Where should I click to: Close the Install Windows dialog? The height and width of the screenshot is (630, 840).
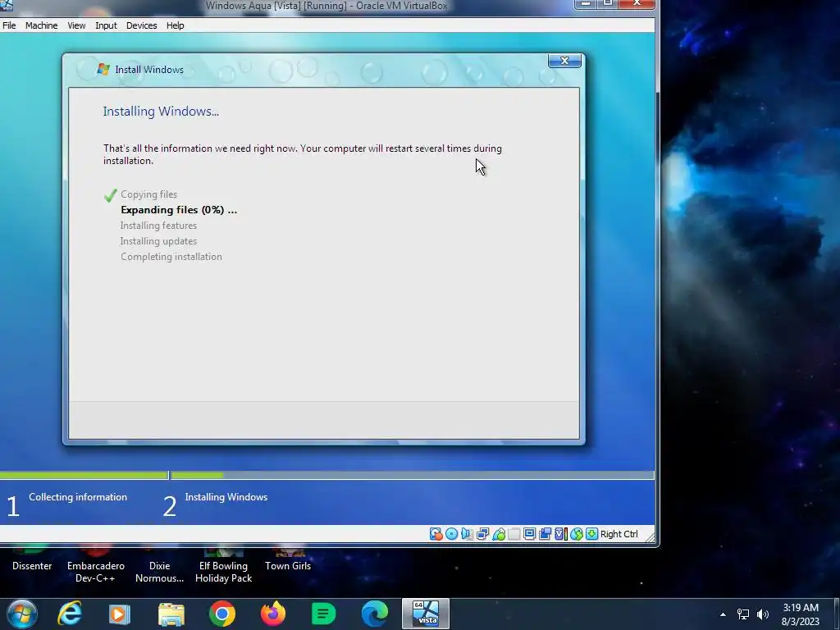tap(564, 61)
